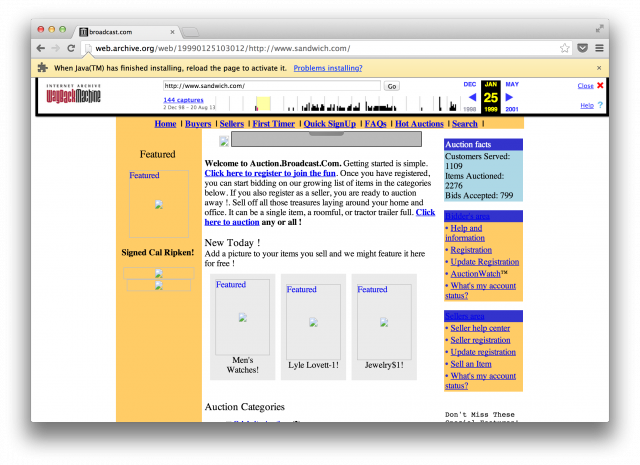Reload the page with refresh icon
Image resolution: width=640 pixels, height=465 pixels.
pos(71,48)
